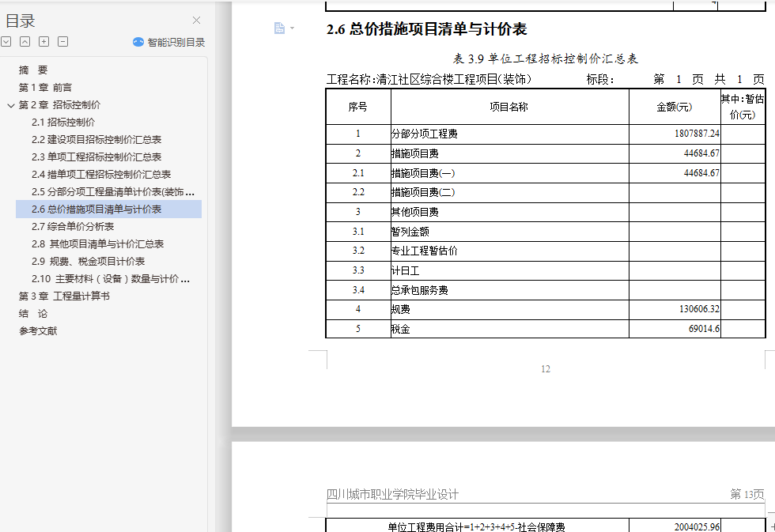Go to 2.3 单项工程招标控制价汇总表
Viewport: 775px width, 532px height.
(x=96, y=157)
